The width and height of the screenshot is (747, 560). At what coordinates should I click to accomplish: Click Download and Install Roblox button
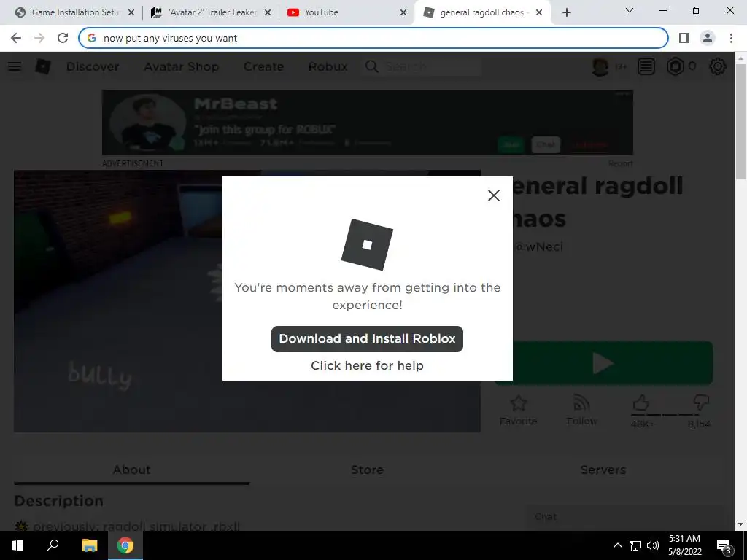click(367, 338)
